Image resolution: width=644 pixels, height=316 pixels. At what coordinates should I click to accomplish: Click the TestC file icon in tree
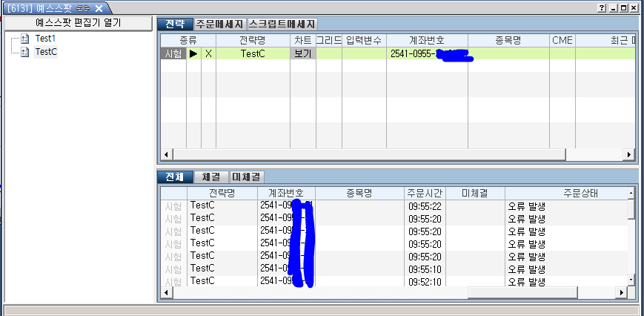tap(25, 52)
